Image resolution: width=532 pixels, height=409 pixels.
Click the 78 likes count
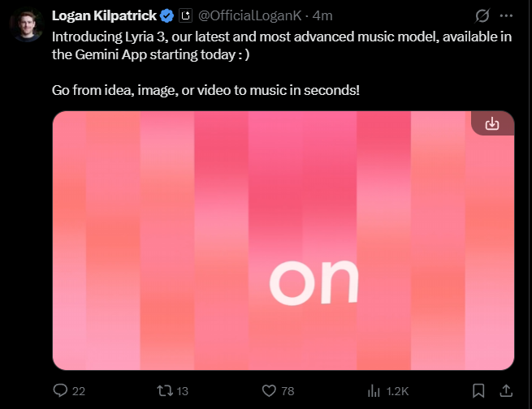coord(288,391)
